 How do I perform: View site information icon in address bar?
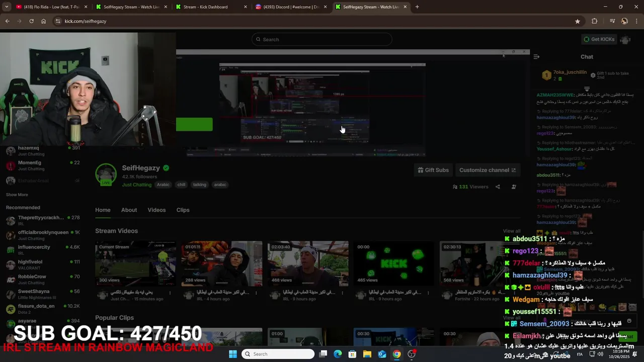coord(58,21)
